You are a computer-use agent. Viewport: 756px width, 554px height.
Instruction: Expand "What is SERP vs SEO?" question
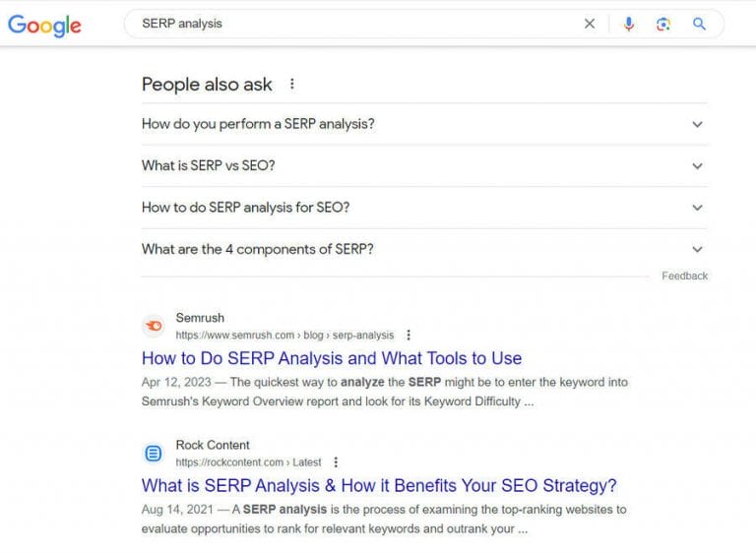point(697,166)
